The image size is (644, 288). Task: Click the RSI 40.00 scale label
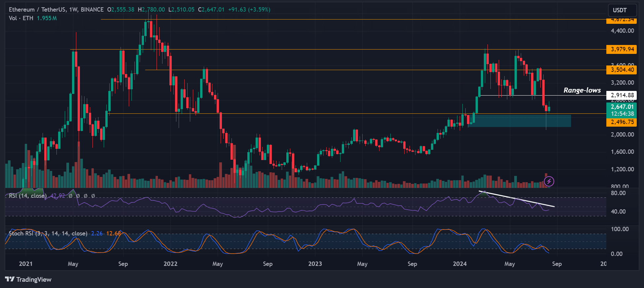coord(618,212)
